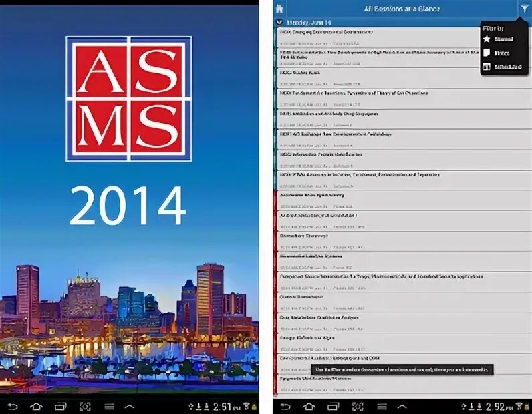Tap the back arrow on the sessions screen
The image size is (532, 414).
pos(285,406)
